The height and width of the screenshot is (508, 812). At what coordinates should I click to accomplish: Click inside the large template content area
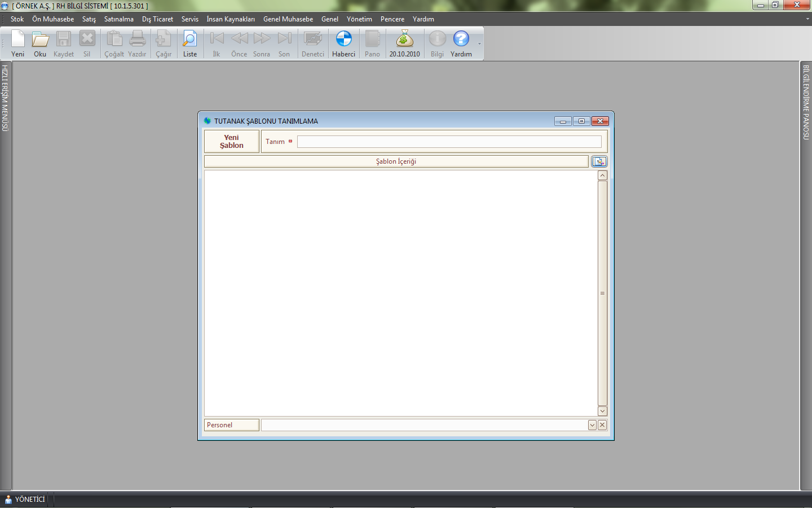coord(400,292)
